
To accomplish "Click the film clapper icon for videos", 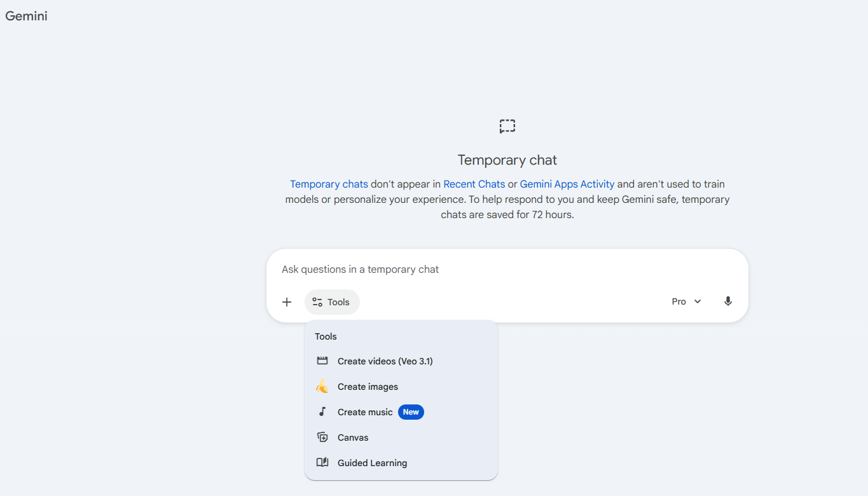I will point(322,361).
